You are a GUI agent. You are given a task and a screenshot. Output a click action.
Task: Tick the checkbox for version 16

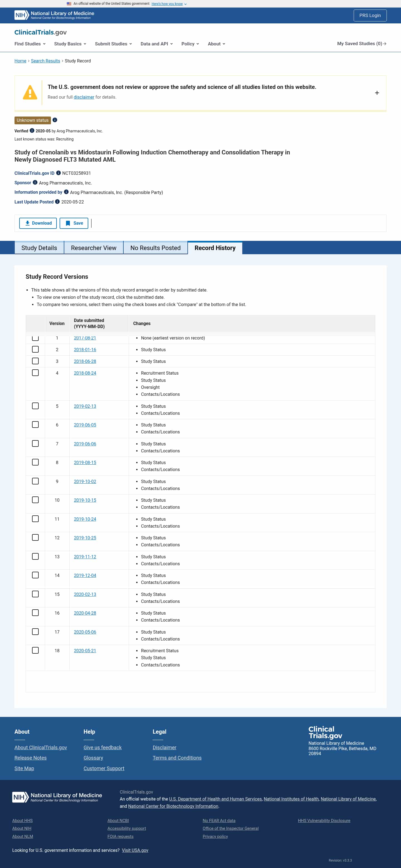35,613
